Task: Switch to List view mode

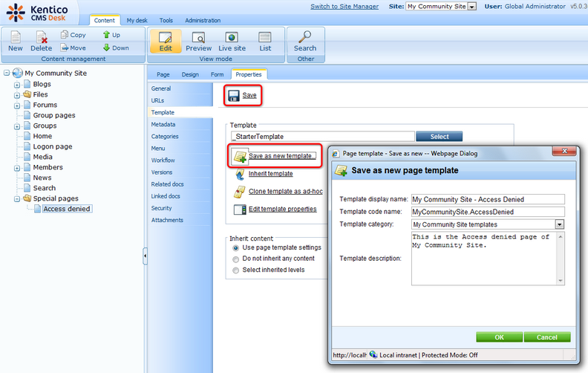Action: (x=265, y=42)
